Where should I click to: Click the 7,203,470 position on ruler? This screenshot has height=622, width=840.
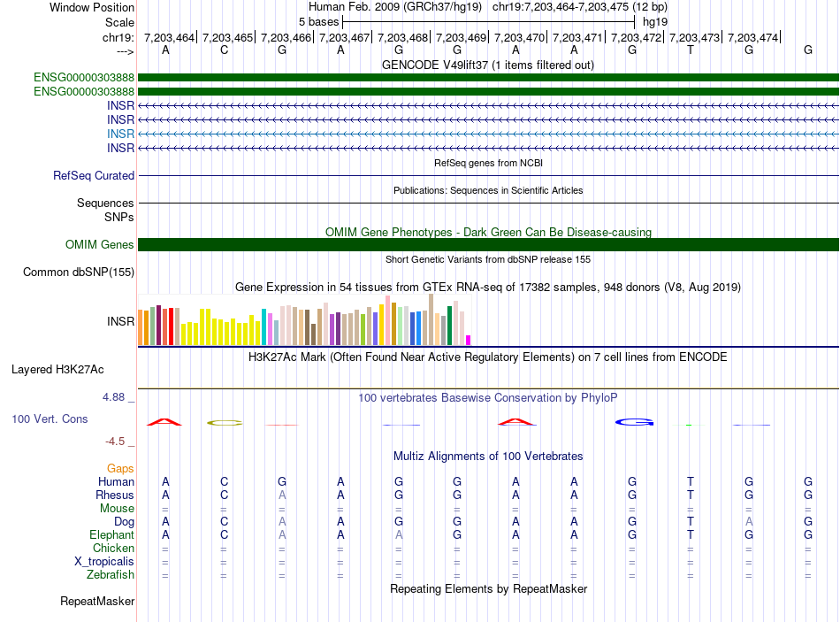tap(519, 38)
